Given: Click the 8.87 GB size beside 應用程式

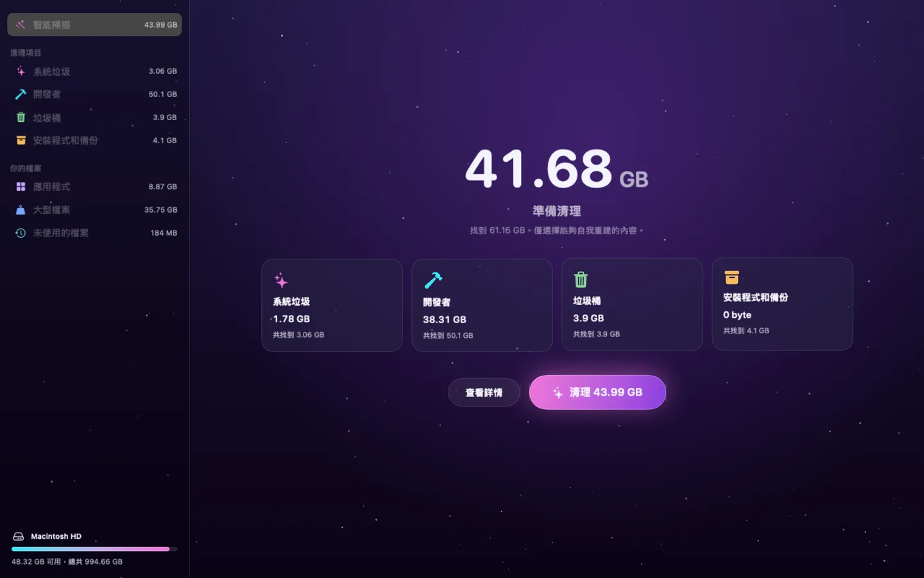Looking at the screenshot, I should click(162, 187).
